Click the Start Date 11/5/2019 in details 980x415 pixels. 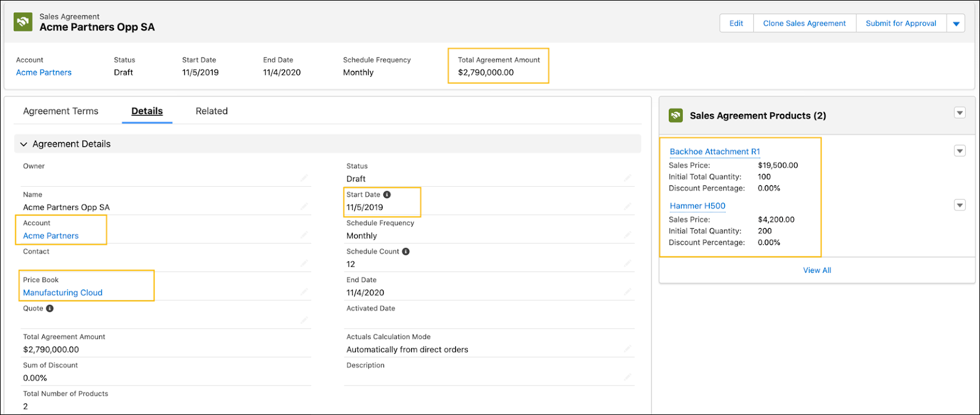pyautogui.click(x=364, y=207)
